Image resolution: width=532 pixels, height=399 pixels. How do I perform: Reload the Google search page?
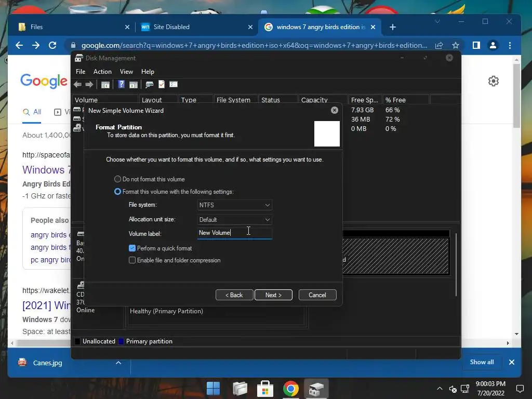pyautogui.click(x=52, y=45)
